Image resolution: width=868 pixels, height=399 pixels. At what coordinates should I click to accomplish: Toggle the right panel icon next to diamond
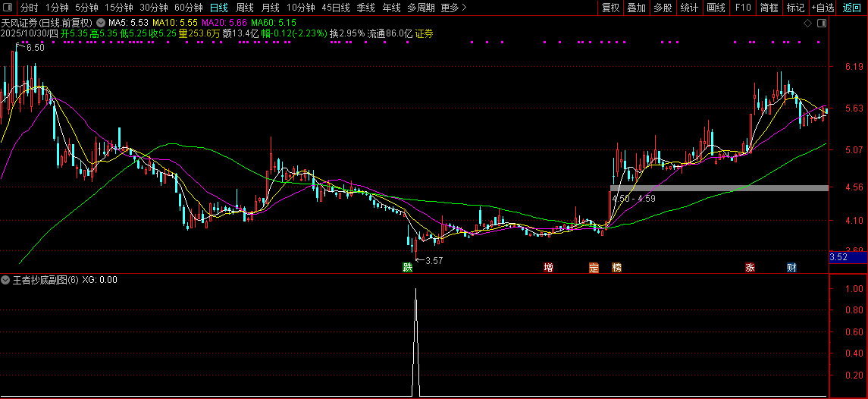point(822,24)
